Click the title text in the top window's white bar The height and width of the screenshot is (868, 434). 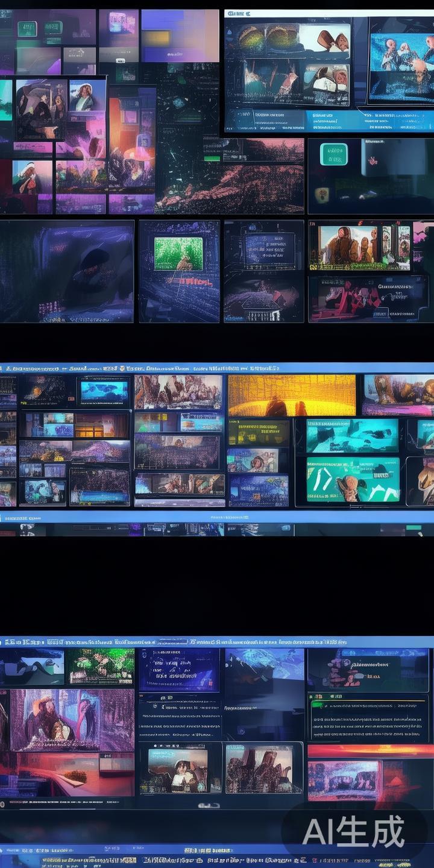click(x=241, y=13)
